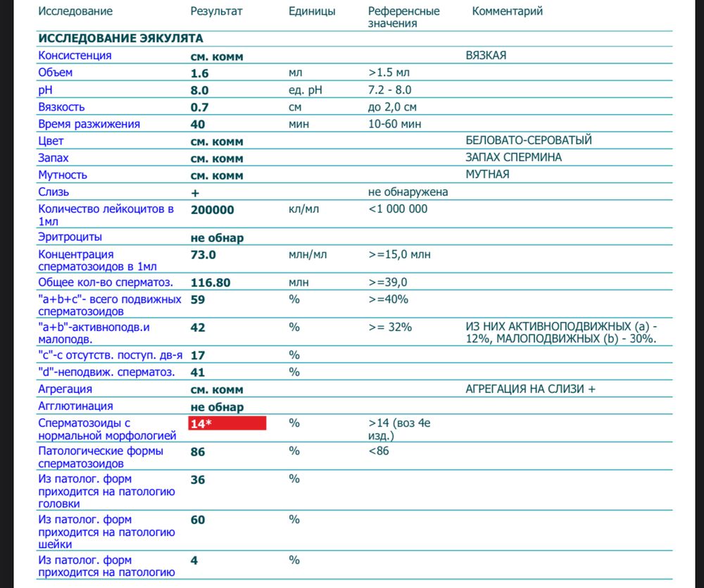Image resolution: width=704 pixels, height=588 pixels.
Task: Click the "Референсные значения" column header
Action: (x=403, y=17)
